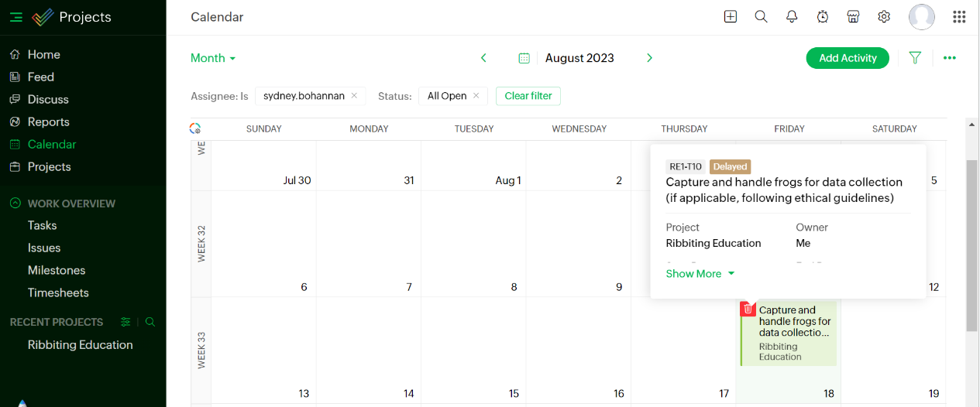Click the Add Activity button
Image resolution: width=980 pixels, height=407 pixels.
(x=848, y=58)
